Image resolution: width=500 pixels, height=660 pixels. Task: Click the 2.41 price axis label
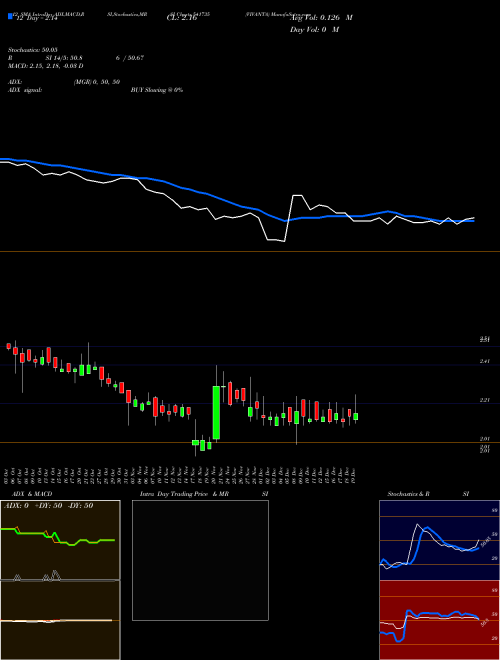(484, 361)
